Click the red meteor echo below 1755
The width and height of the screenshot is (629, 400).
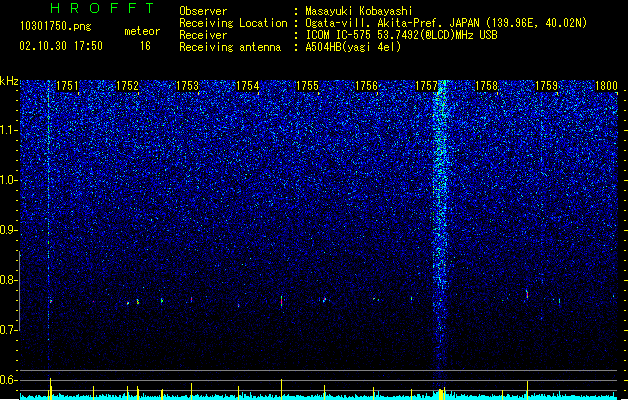point(282,301)
